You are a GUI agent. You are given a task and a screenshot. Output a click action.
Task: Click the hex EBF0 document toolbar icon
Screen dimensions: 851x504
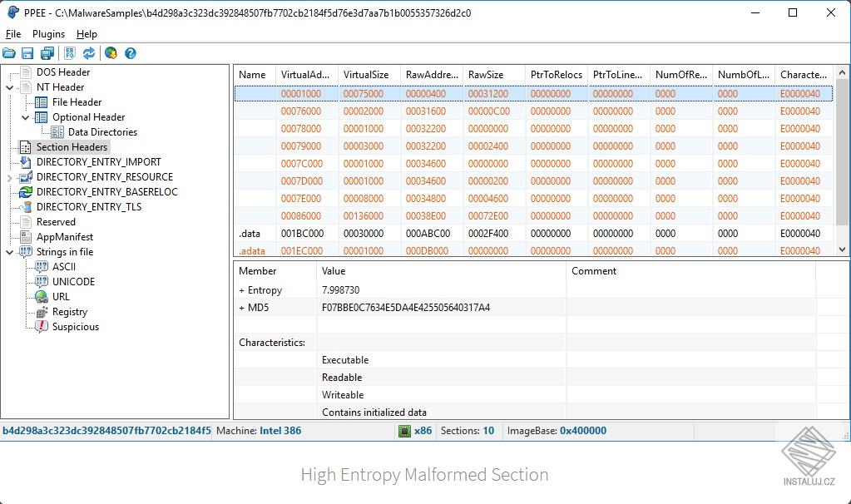click(x=70, y=53)
